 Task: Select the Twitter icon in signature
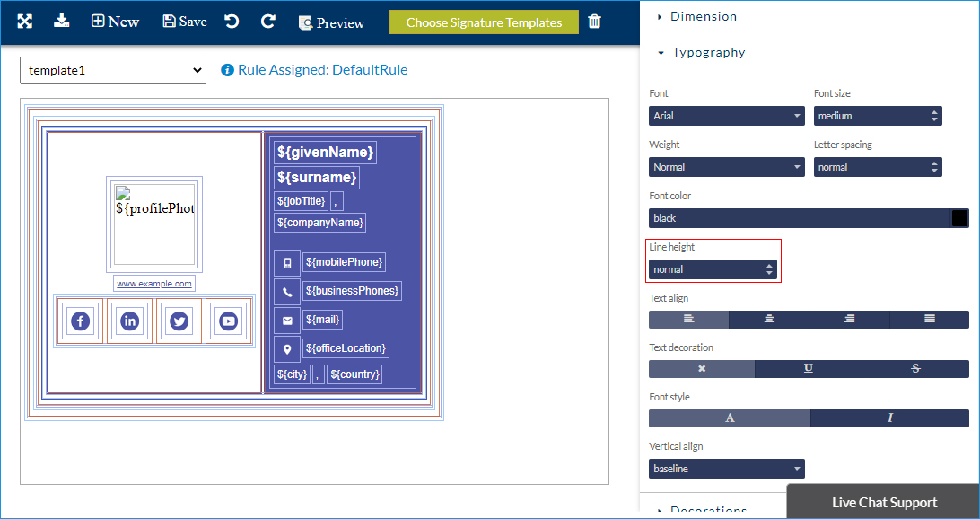(179, 321)
